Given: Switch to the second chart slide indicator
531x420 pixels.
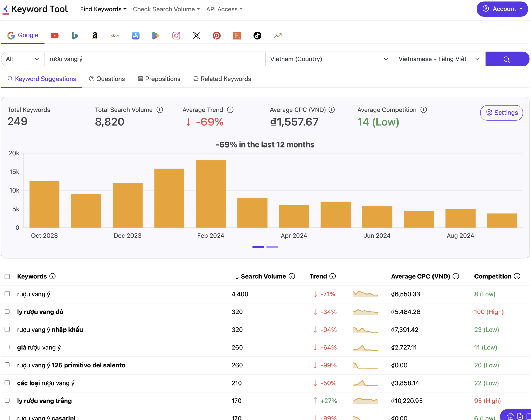Looking at the screenshot, I should pyautogui.click(x=272, y=247).
